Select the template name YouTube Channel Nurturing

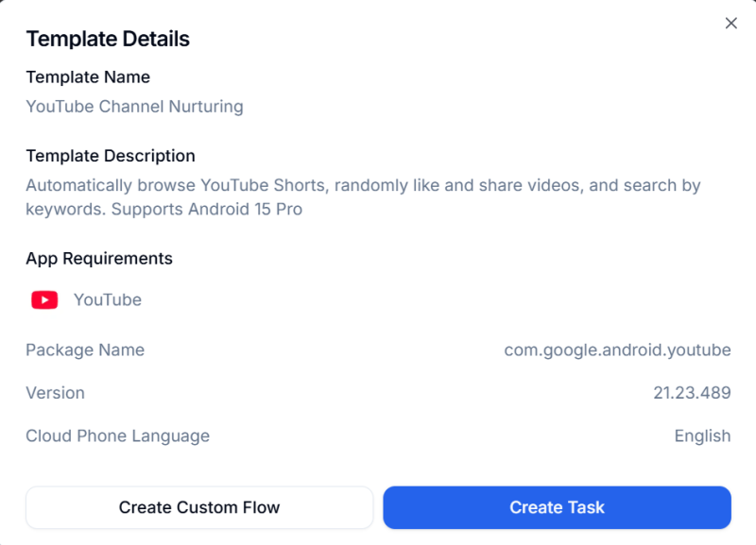(x=134, y=107)
